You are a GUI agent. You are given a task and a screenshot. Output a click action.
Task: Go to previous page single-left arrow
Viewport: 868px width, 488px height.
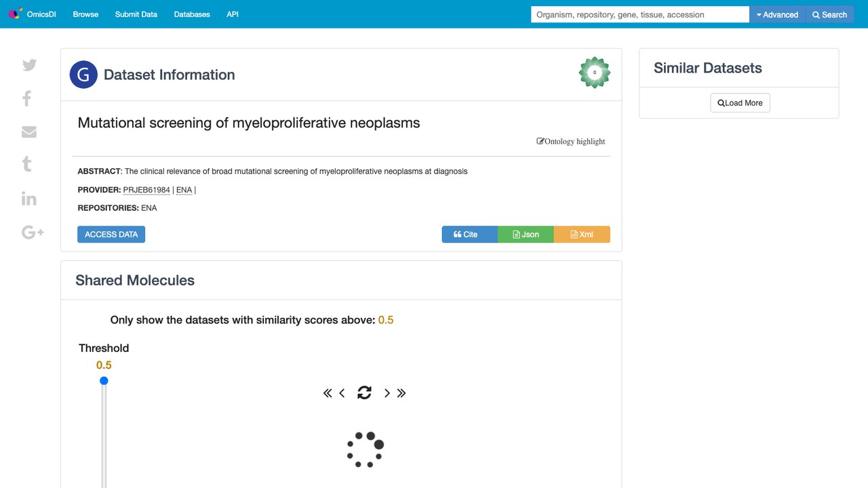coord(342,393)
